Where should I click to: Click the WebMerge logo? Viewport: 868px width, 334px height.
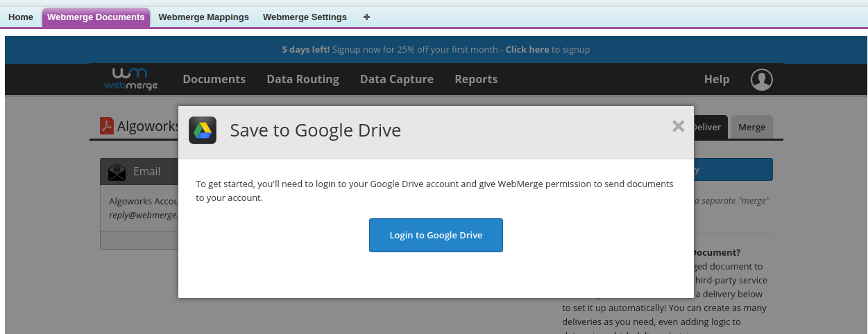(131, 79)
